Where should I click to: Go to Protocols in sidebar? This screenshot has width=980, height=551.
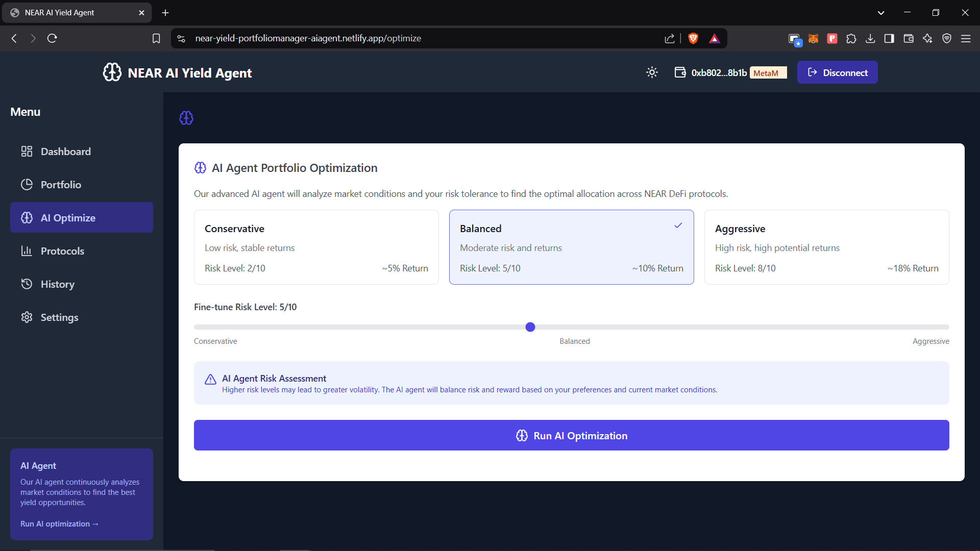[x=62, y=251]
